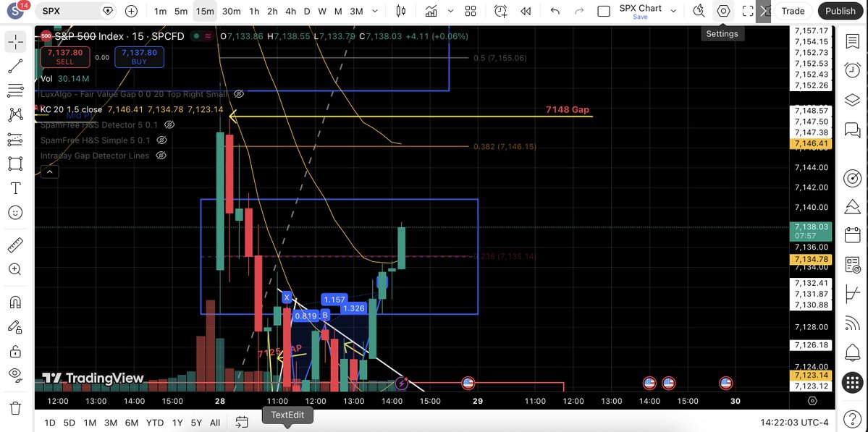Create a new alert from toolbar
The image size is (868, 432).
pyautogui.click(x=500, y=11)
